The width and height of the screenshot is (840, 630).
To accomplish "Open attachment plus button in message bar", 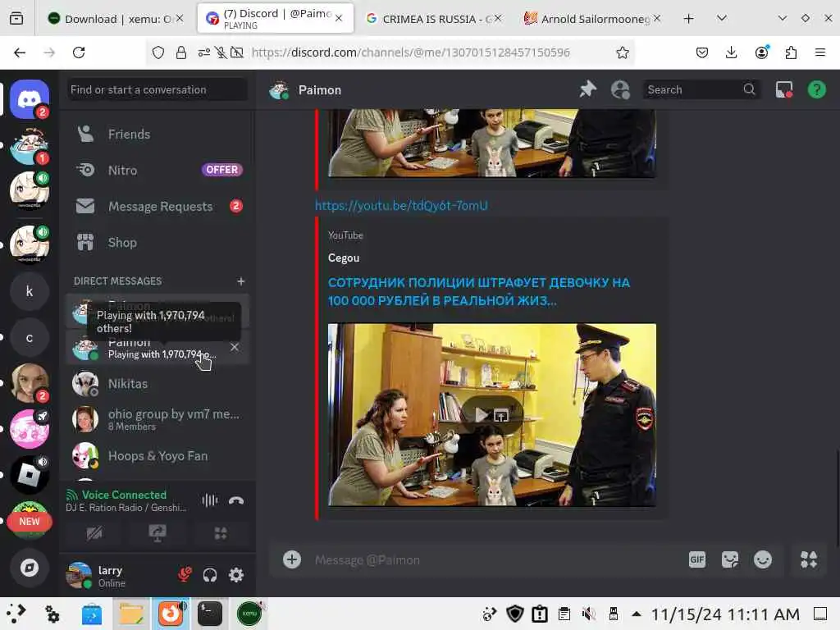I will tap(292, 559).
